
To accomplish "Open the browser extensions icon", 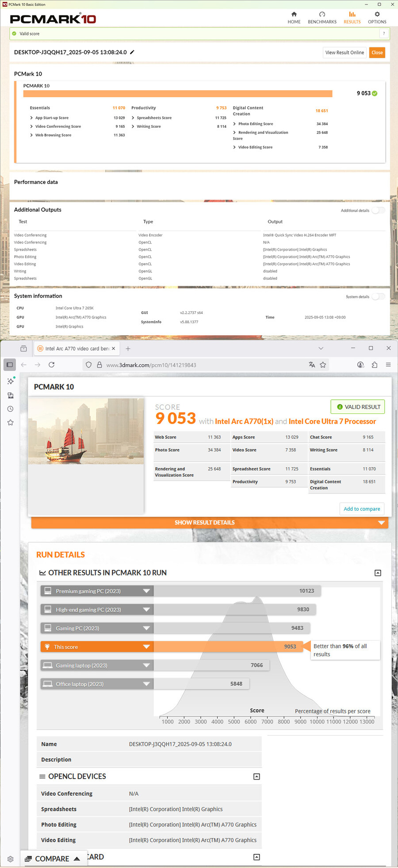I will (x=375, y=365).
